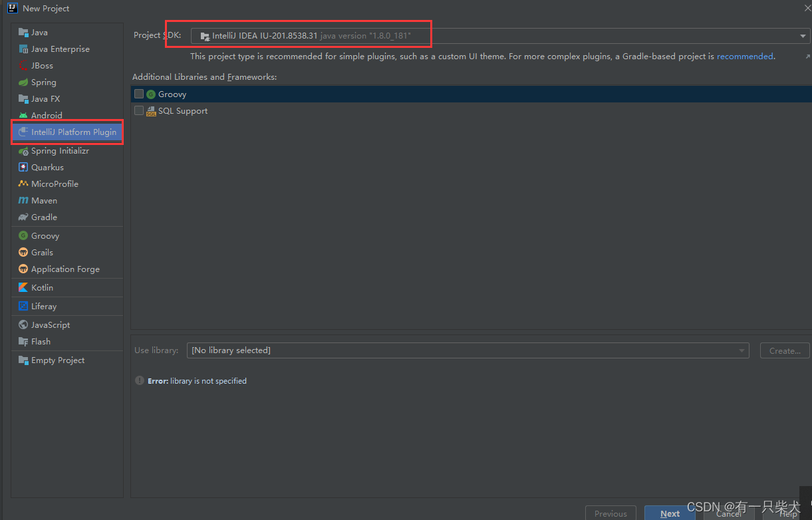
Task: Click the Flash folder icon
Action: (x=23, y=341)
